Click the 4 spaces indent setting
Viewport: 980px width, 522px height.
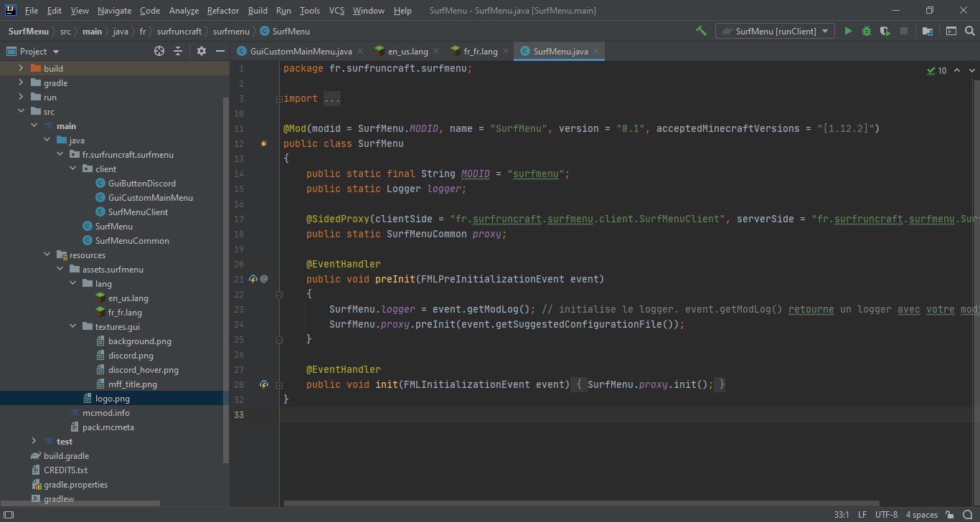point(921,515)
